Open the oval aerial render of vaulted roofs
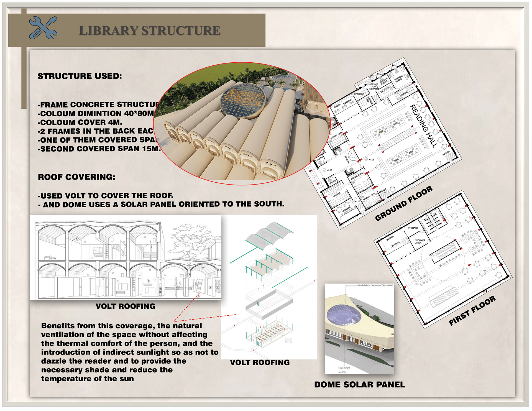 click(x=242, y=124)
